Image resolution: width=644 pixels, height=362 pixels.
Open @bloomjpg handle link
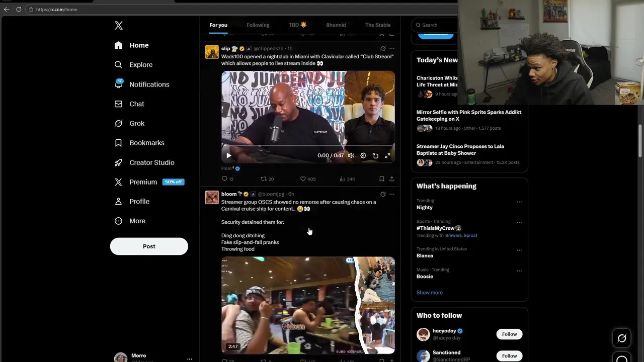coord(271,194)
